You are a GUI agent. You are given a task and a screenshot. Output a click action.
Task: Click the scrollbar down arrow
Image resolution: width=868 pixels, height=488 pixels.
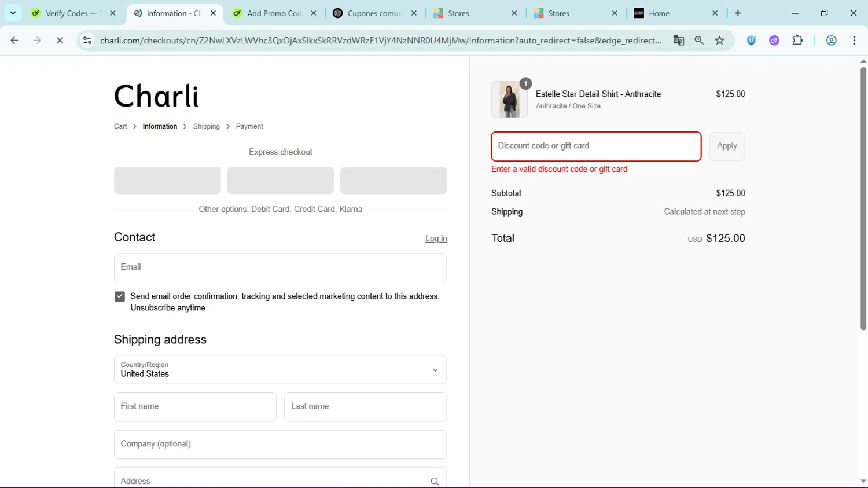pos(863,481)
